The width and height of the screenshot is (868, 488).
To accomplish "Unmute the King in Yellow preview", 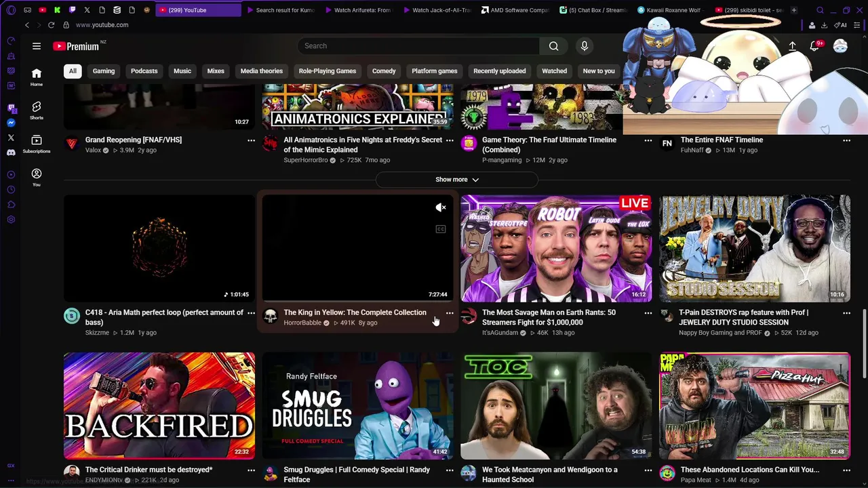I will [441, 207].
